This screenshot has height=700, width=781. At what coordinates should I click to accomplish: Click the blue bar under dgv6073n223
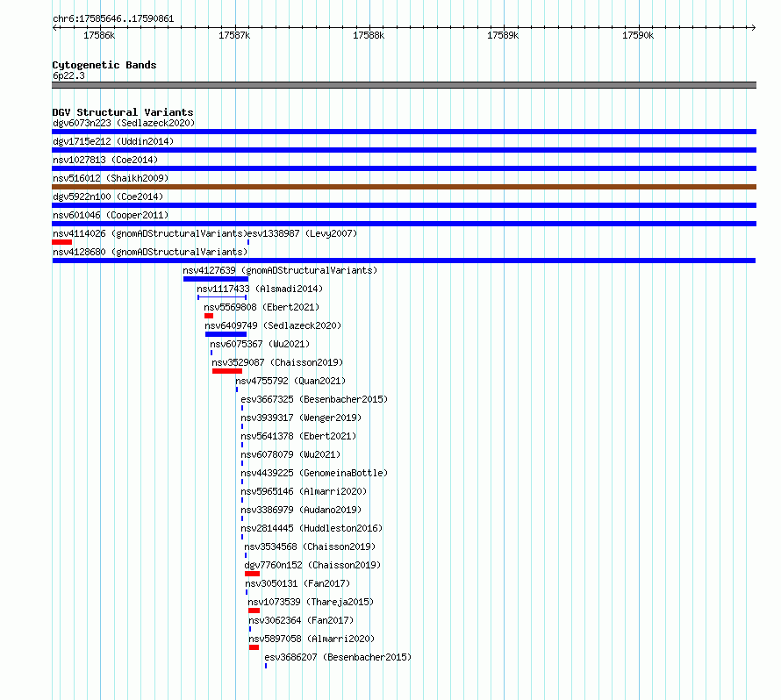point(404,132)
